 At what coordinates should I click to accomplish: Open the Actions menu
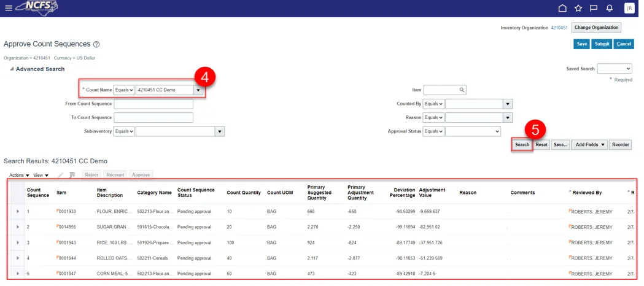pos(19,176)
